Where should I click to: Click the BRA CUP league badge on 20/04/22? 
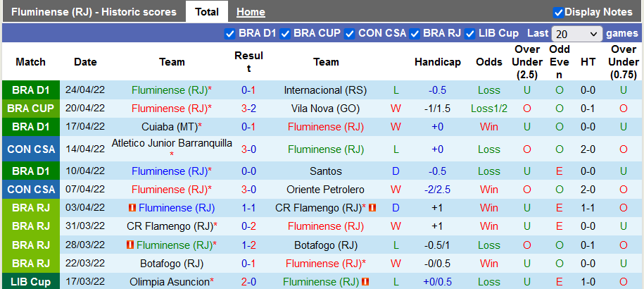(x=30, y=109)
